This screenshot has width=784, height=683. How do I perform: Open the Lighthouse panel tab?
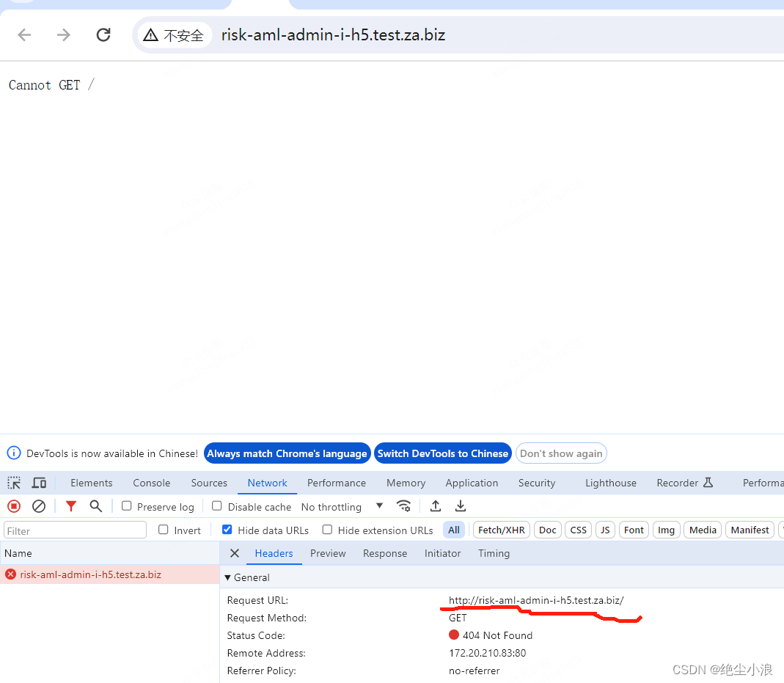pyautogui.click(x=610, y=483)
